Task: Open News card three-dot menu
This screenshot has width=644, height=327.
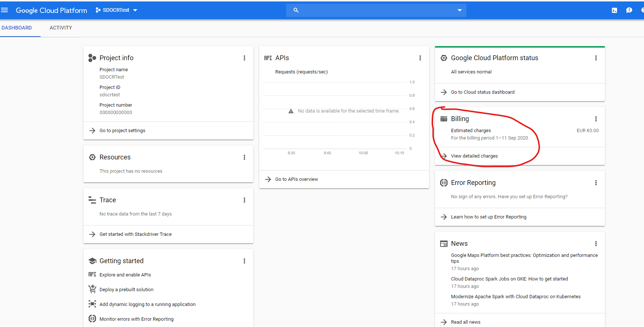Action: pos(596,244)
